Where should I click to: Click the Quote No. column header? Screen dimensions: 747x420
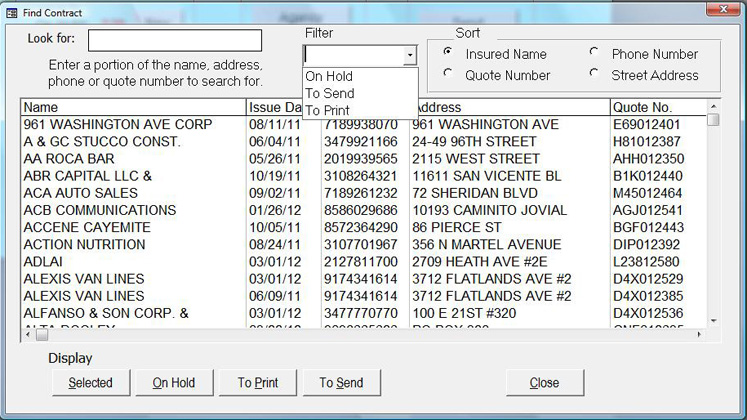pos(659,108)
